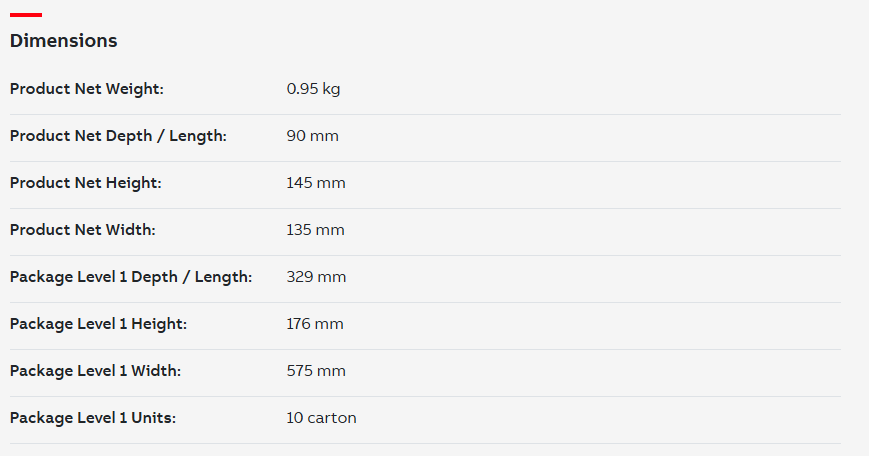
Task: Select the Package Level 1 Width label
Action: pyautogui.click(x=96, y=371)
